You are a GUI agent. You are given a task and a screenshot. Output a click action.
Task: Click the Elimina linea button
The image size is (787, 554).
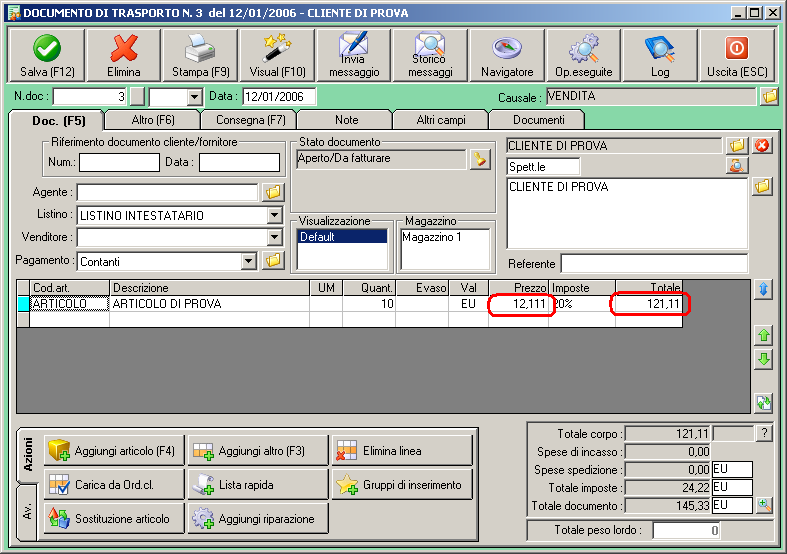pos(401,451)
